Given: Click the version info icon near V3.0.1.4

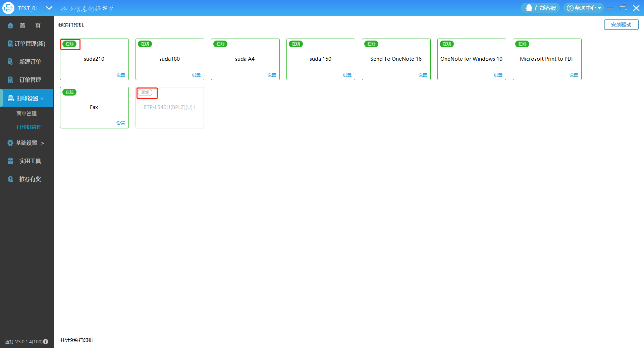Looking at the screenshot, I should point(46,342).
